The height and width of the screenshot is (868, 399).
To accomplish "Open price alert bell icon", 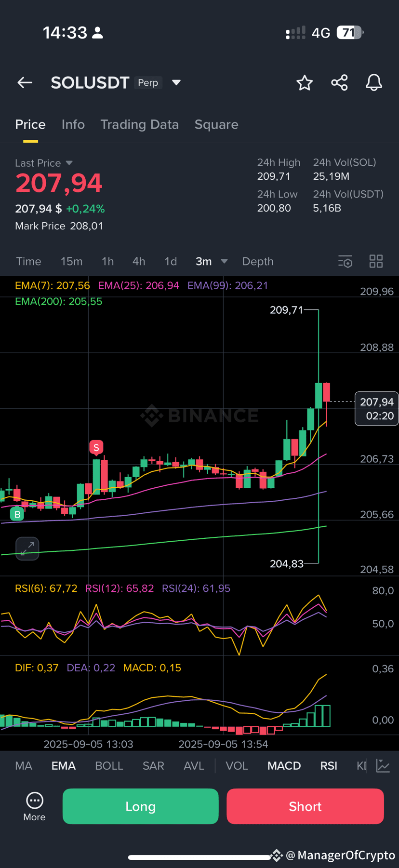I will click(374, 83).
